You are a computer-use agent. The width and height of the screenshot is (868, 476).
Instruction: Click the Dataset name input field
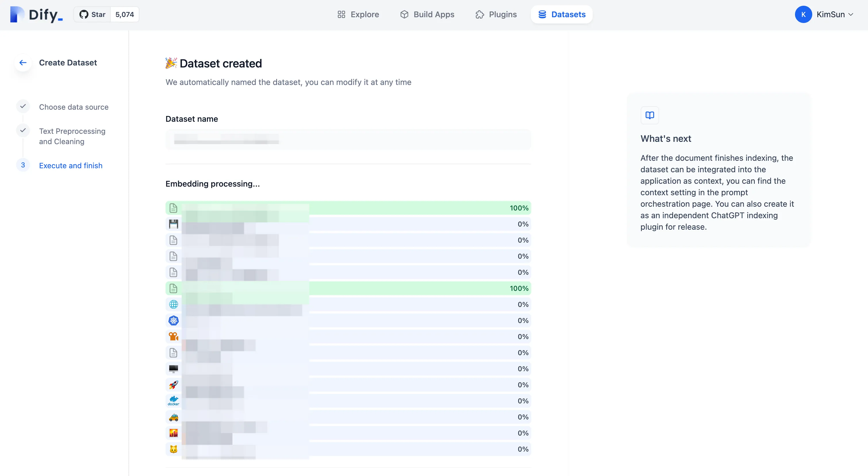coord(348,139)
